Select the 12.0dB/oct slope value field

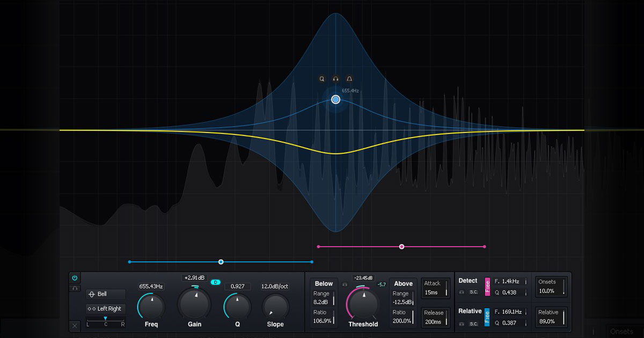point(275,286)
